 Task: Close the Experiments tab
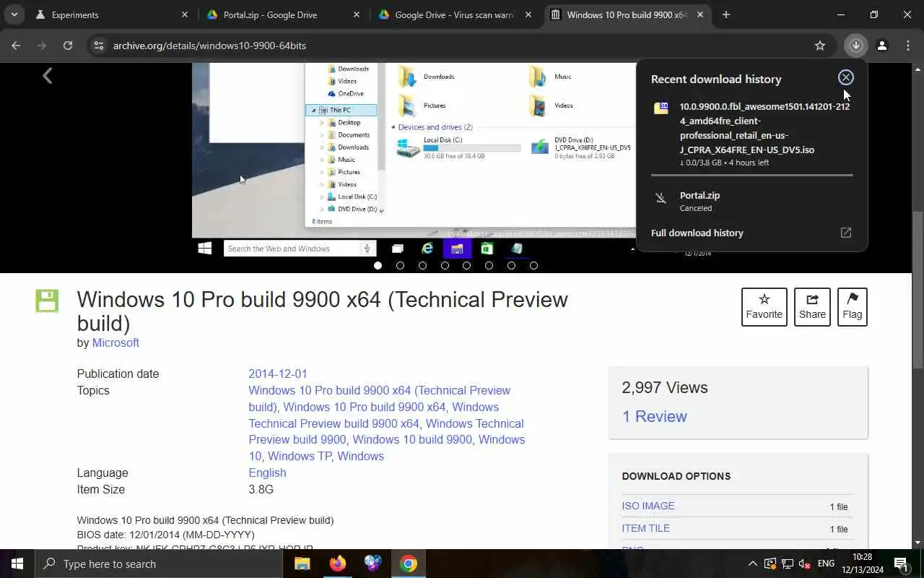click(x=185, y=14)
